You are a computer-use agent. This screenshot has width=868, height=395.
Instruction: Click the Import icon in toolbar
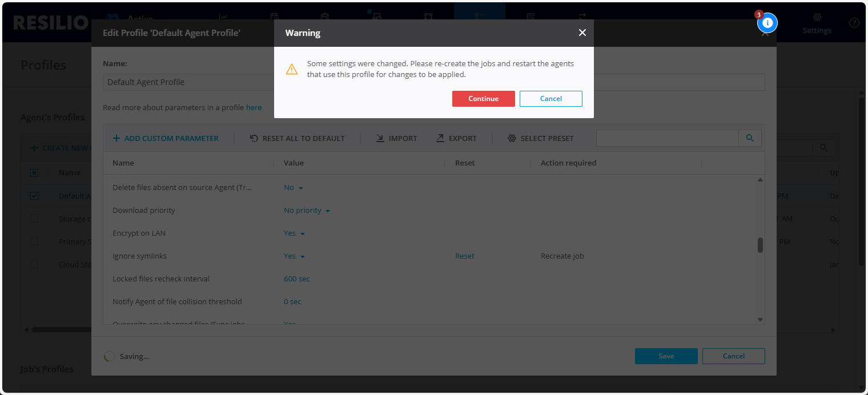point(380,138)
